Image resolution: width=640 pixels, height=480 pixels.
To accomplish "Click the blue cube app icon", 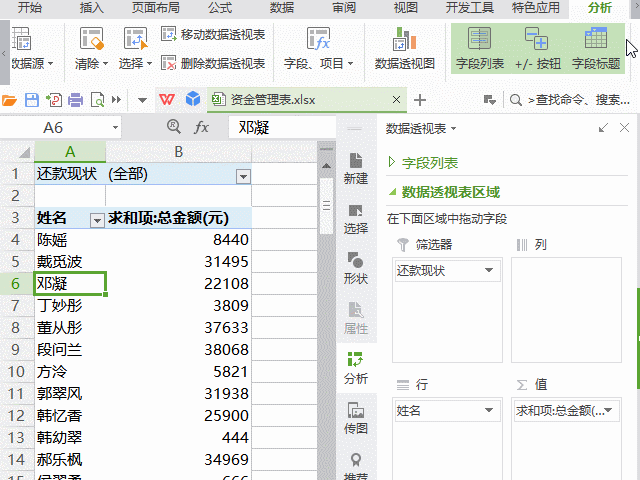I will [193, 99].
